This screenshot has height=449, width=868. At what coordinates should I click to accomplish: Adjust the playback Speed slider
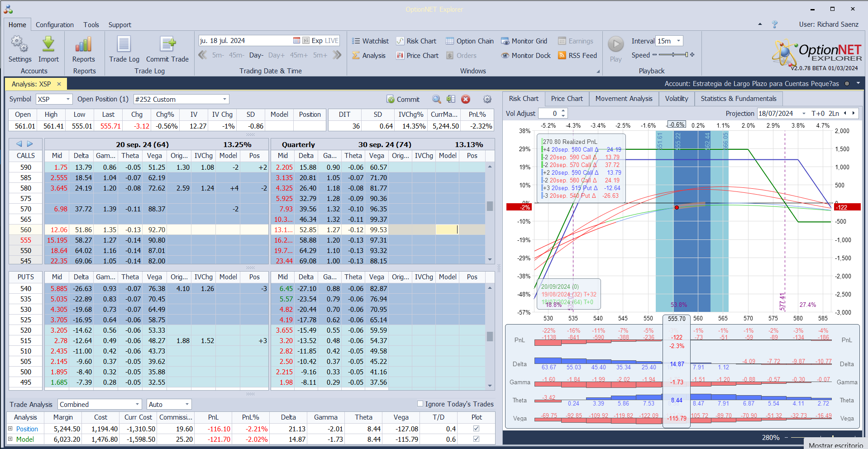point(673,55)
